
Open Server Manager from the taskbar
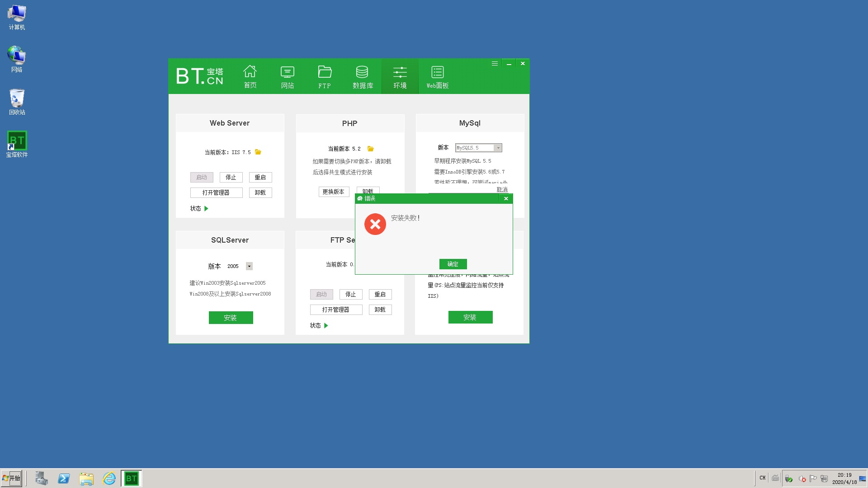[42, 479]
